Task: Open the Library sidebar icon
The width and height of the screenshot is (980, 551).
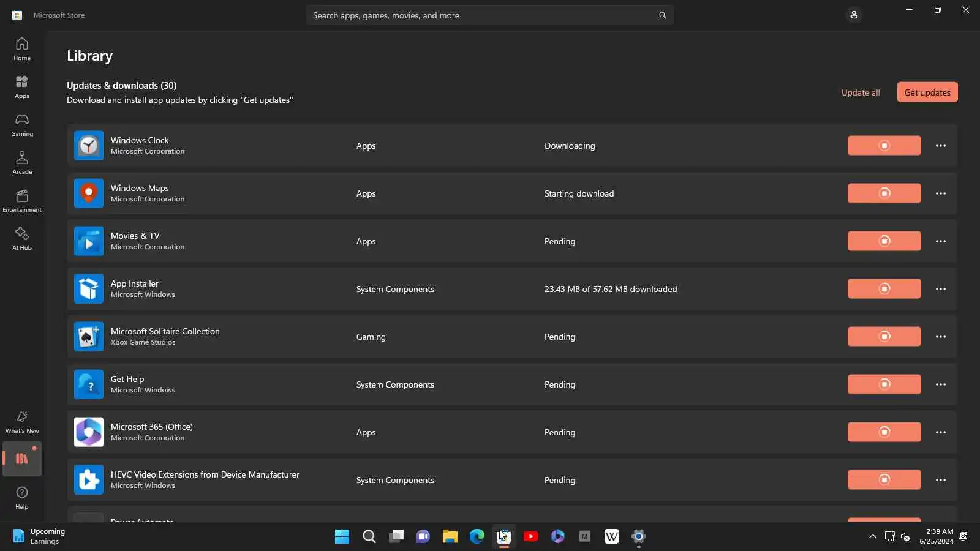Action: (x=22, y=459)
